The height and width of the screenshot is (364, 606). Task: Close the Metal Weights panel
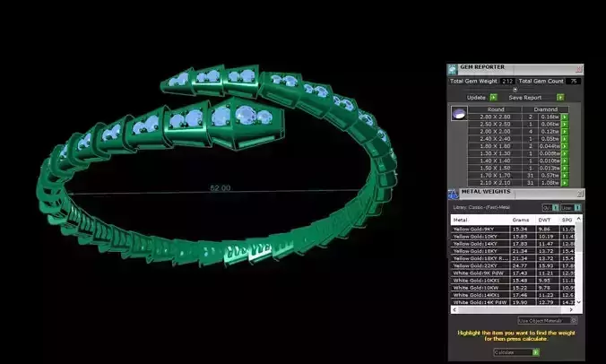tap(580, 193)
